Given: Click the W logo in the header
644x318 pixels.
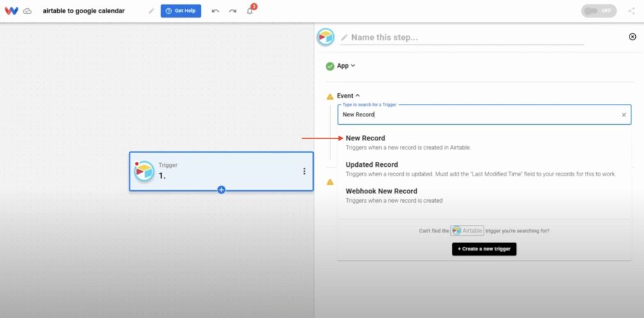Looking at the screenshot, I should pos(11,11).
